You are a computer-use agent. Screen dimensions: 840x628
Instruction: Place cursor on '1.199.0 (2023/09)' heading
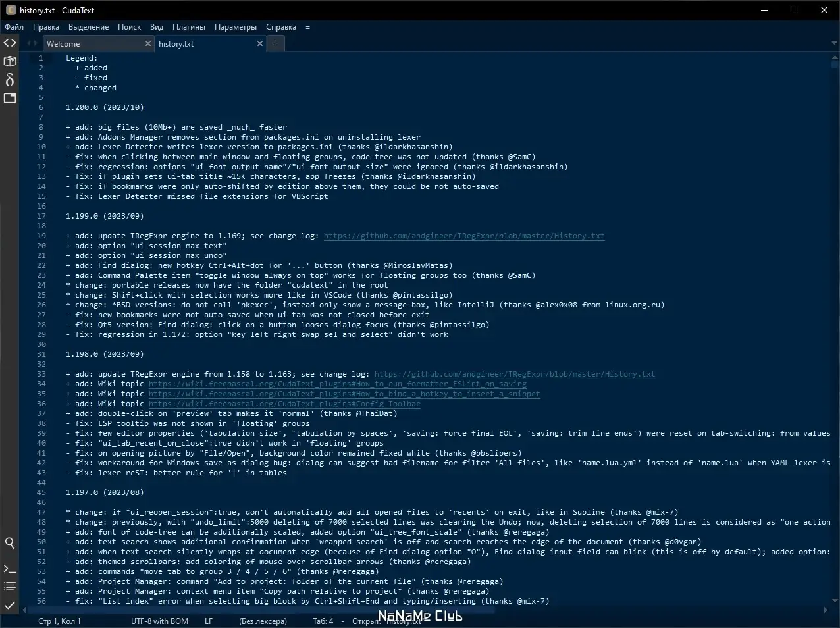tap(105, 216)
